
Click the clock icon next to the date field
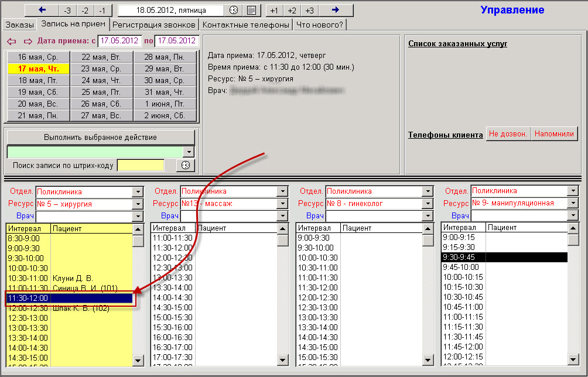point(233,11)
